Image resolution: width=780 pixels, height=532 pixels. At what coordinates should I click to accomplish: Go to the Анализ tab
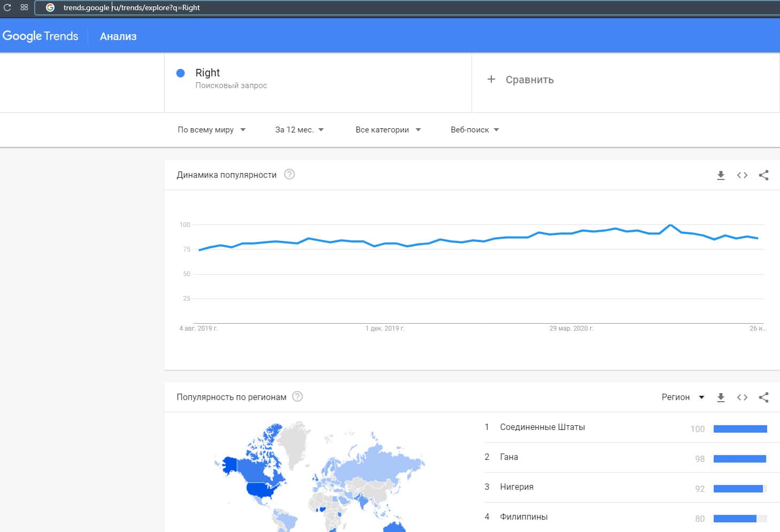click(x=118, y=36)
